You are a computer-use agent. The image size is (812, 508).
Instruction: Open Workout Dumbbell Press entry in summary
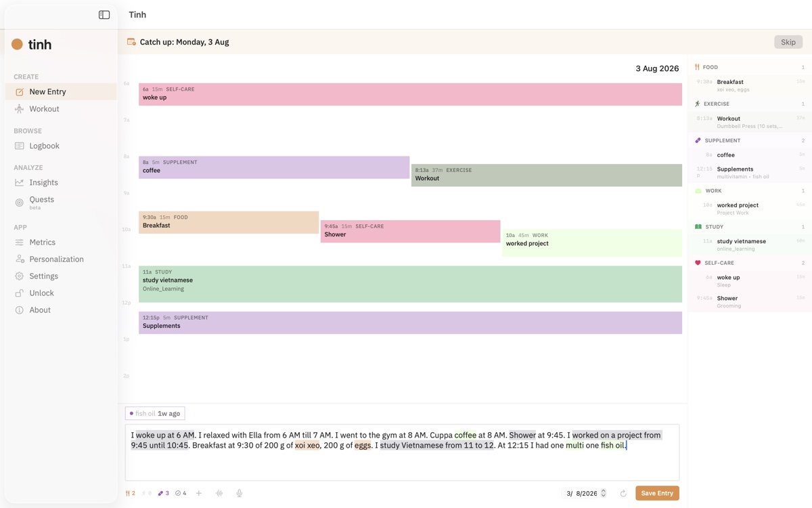pyautogui.click(x=750, y=122)
